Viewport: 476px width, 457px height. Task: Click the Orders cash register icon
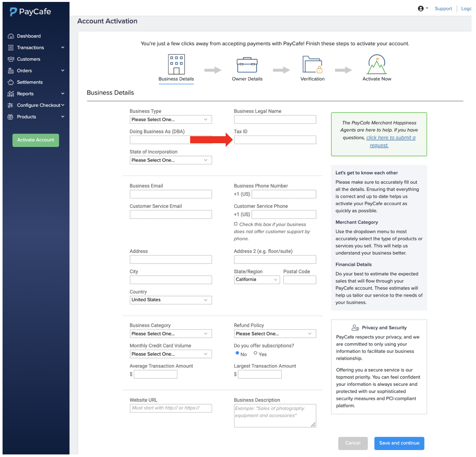(11, 71)
